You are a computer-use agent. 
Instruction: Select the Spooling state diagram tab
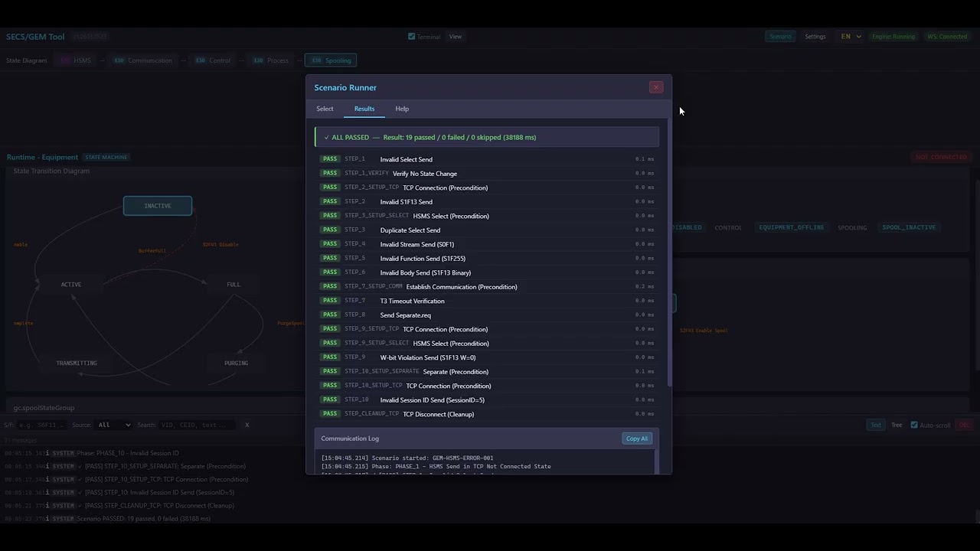pyautogui.click(x=331, y=60)
